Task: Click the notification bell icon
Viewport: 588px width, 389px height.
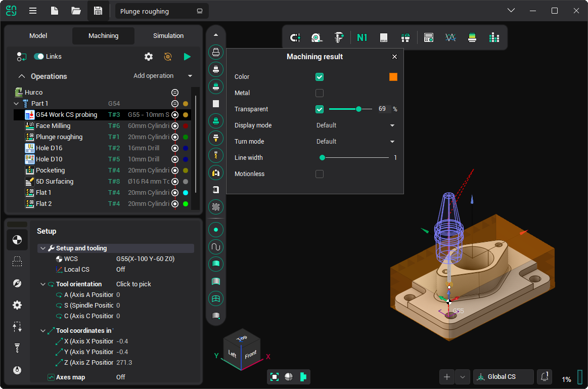Action: click(545, 377)
